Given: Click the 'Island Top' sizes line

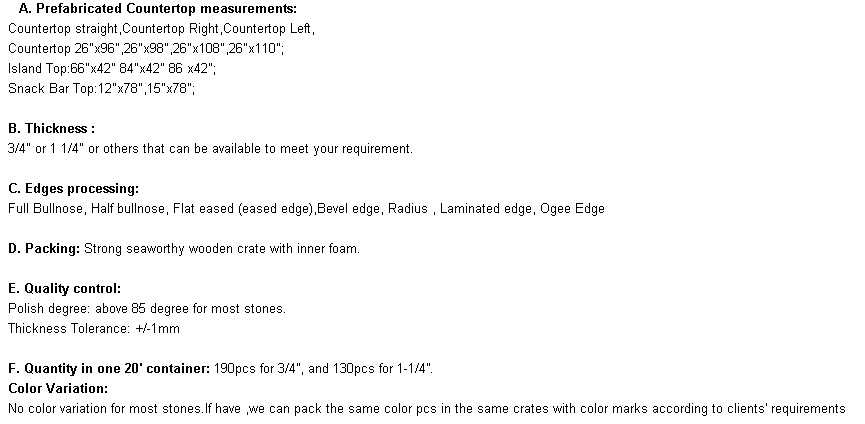Looking at the screenshot, I should coord(112,68).
